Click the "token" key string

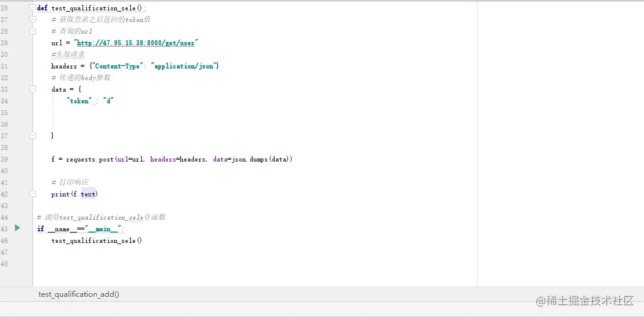[79, 101]
